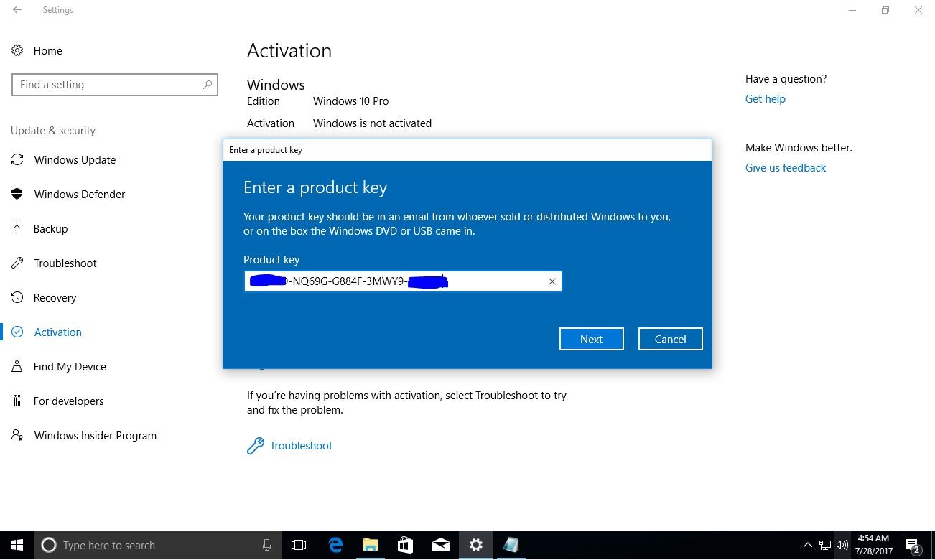Open the Action Center notifications icon
The image size is (935, 560).
pyautogui.click(x=913, y=546)
